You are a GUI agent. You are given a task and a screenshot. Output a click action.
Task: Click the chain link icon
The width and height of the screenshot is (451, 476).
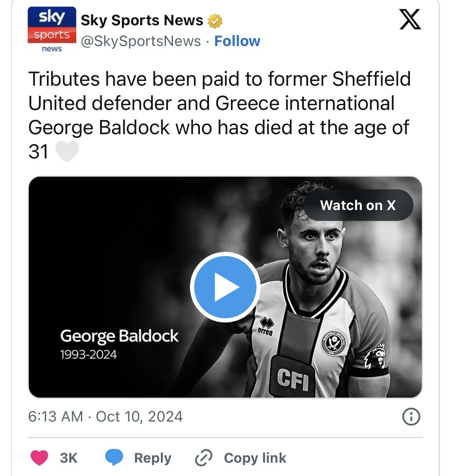[203, 458]
